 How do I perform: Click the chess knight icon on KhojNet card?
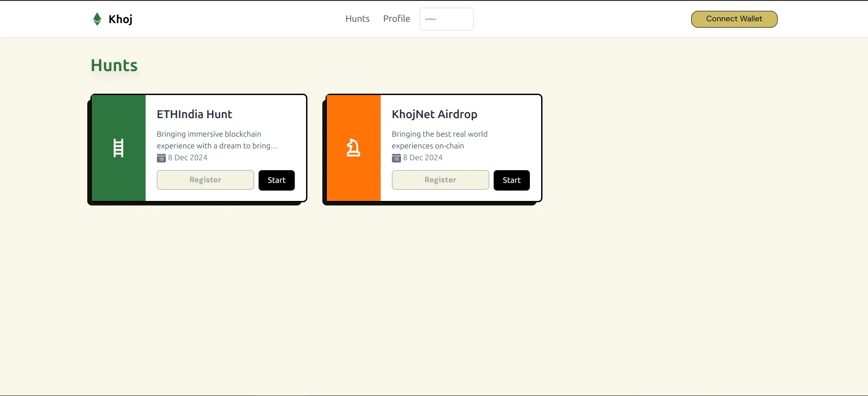(353, 148)
